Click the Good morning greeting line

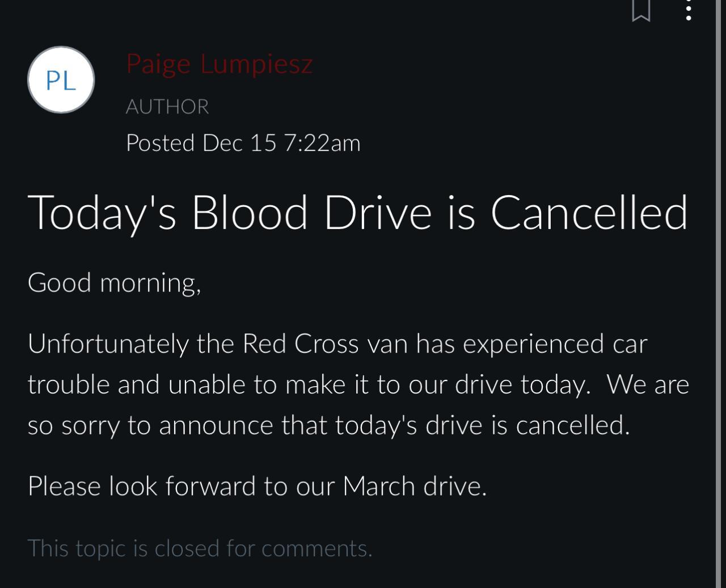114,282
